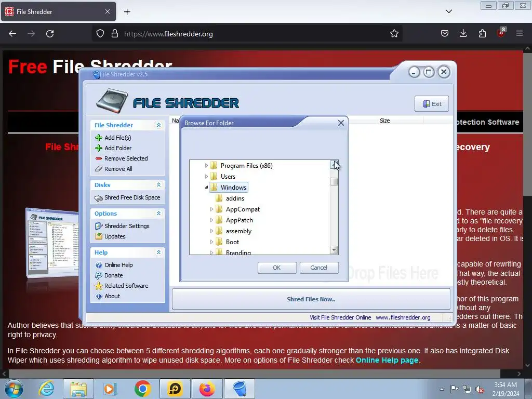Image resolution: width=532 pixels, height=399 pixels.
Task: Open a new Firefox tab
Action: coord(127,12)
